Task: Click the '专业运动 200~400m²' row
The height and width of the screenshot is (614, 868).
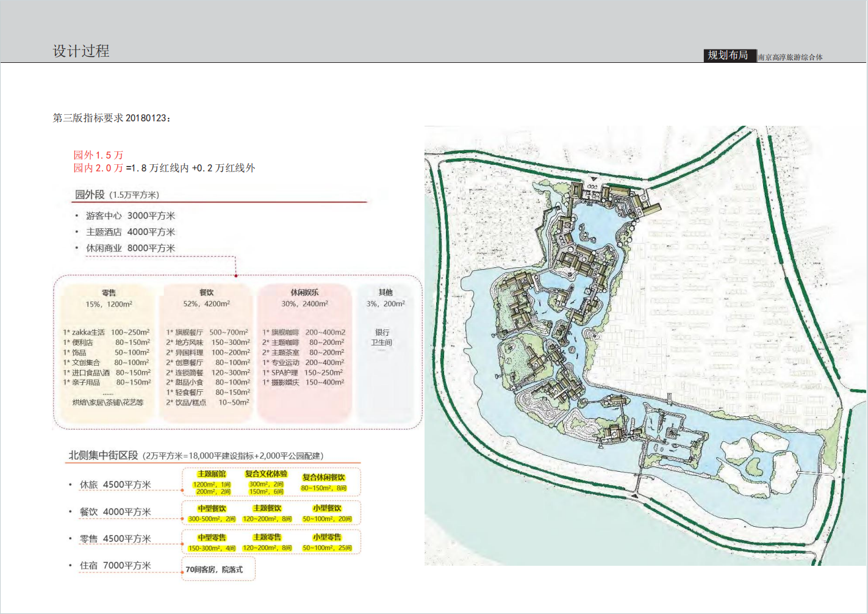Action: 303,363
